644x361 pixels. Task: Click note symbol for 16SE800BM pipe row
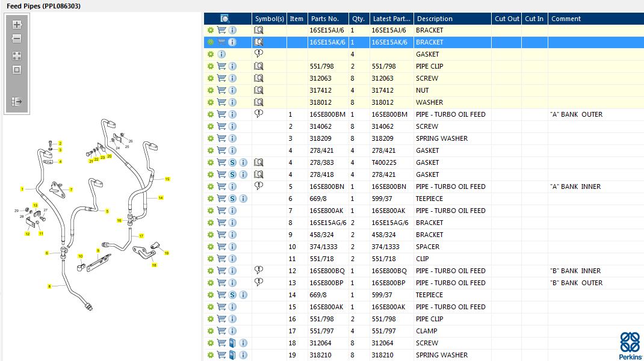point(258,113)
